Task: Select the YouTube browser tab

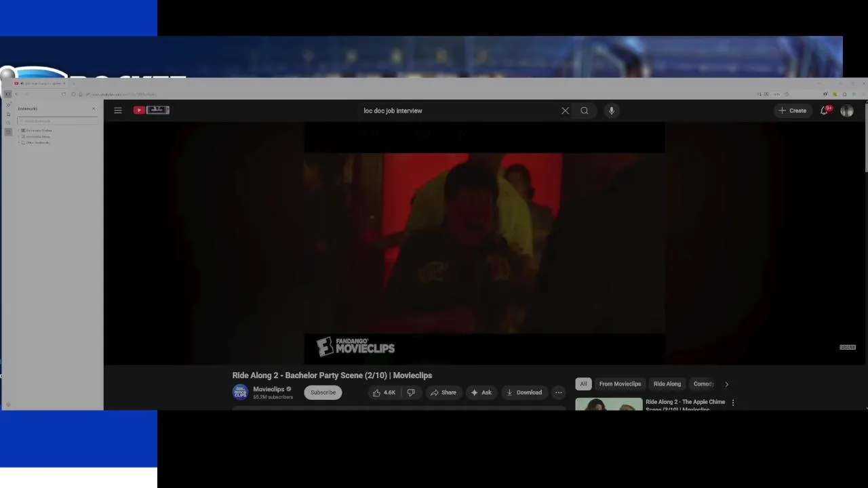Action: [x=41, y=83]
